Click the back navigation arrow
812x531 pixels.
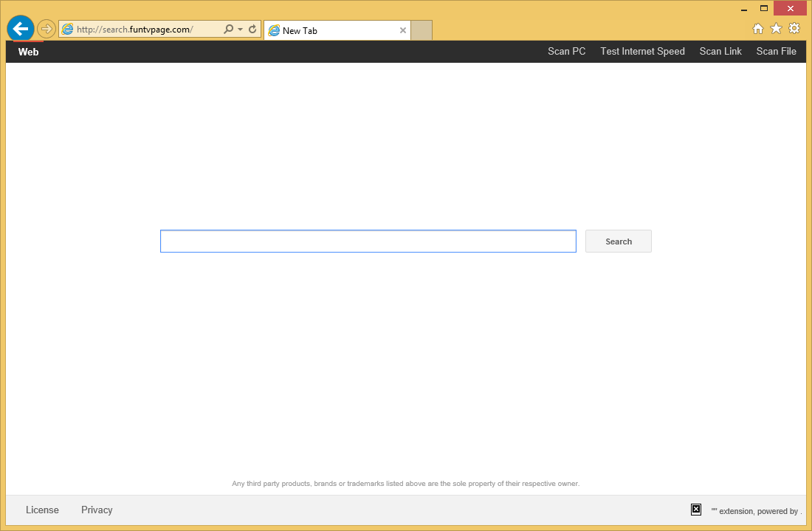[20, 28]
